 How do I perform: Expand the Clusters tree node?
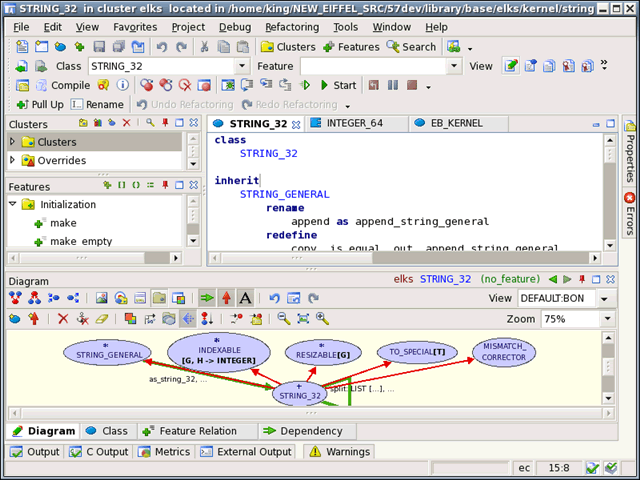[x=12, y=142]
